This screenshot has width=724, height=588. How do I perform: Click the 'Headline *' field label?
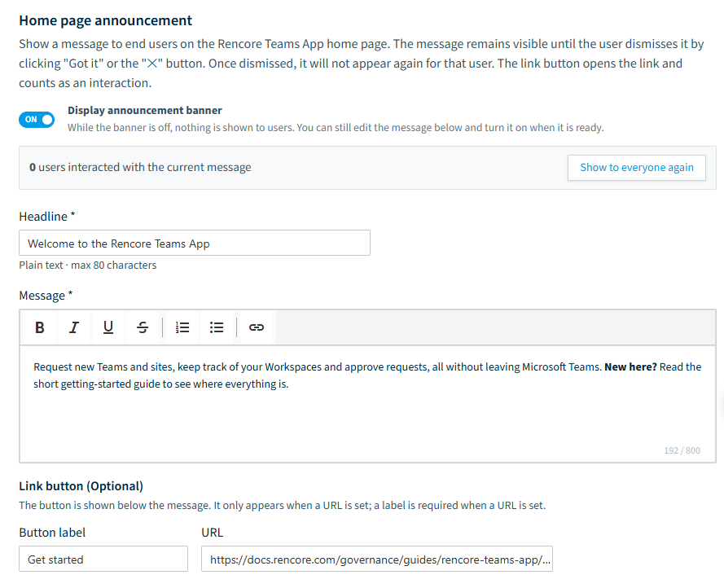point(46,216)
